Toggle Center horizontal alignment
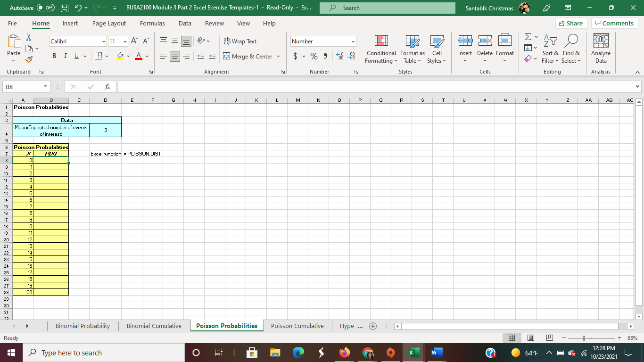This screenshot has height=362, width=644. coord(175,57)
